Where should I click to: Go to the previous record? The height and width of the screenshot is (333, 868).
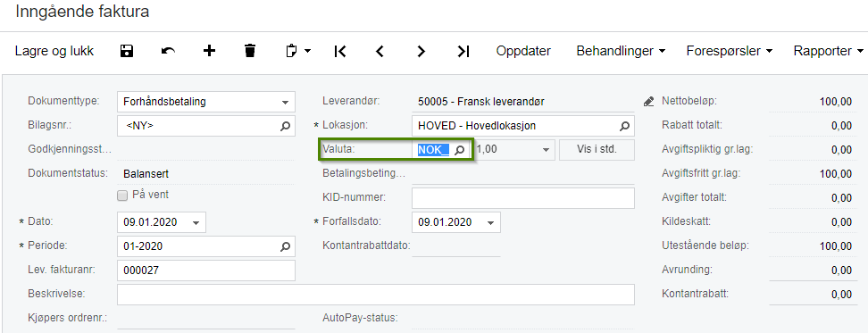tap(380, 52)
